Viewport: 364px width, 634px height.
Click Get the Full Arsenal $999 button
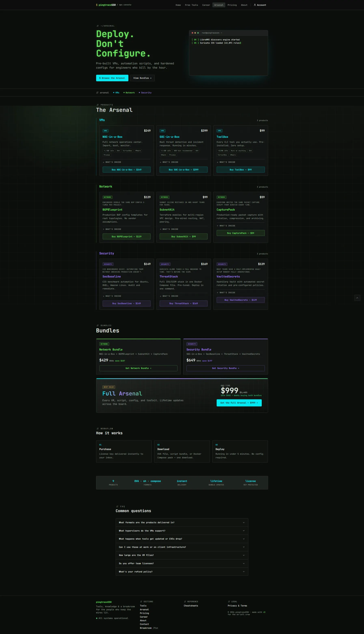click(x=239, y=403)
